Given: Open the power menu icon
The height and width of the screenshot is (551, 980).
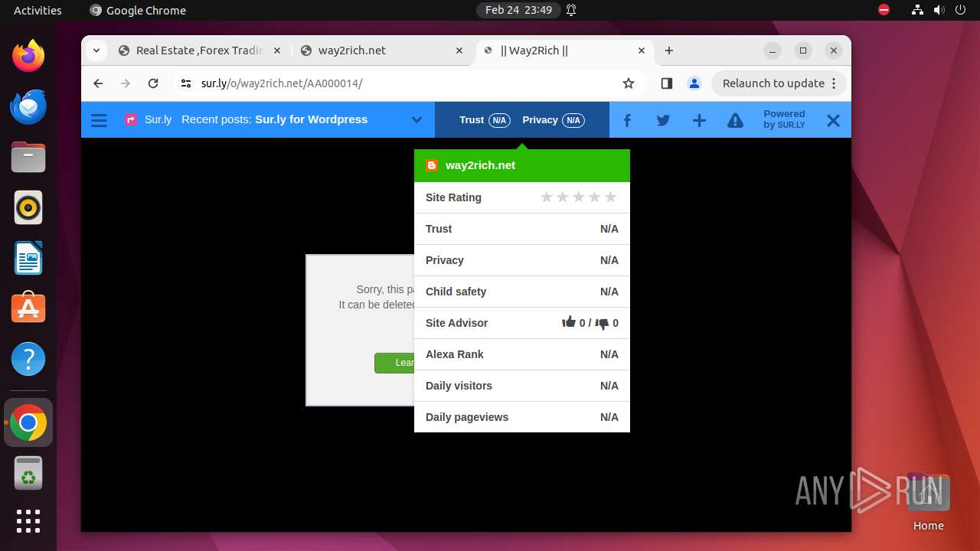Looking at the screenshot, I should click(x=961, y=10).
